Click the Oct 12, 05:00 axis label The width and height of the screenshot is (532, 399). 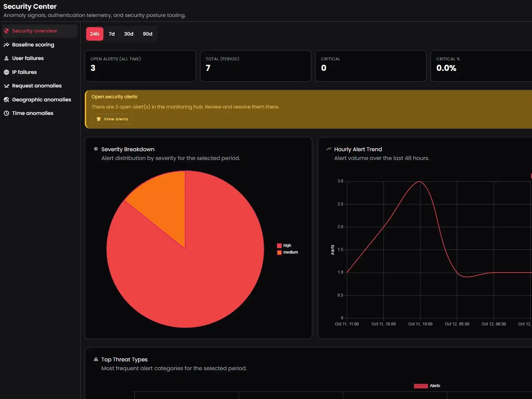(457, 324)
